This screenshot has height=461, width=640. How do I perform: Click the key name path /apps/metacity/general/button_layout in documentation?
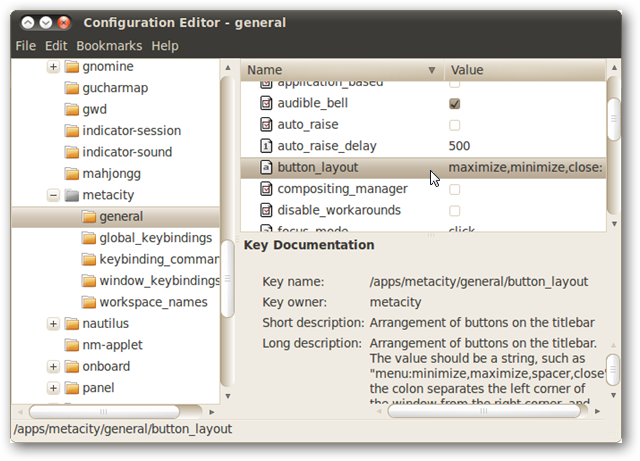click(478, 281)
